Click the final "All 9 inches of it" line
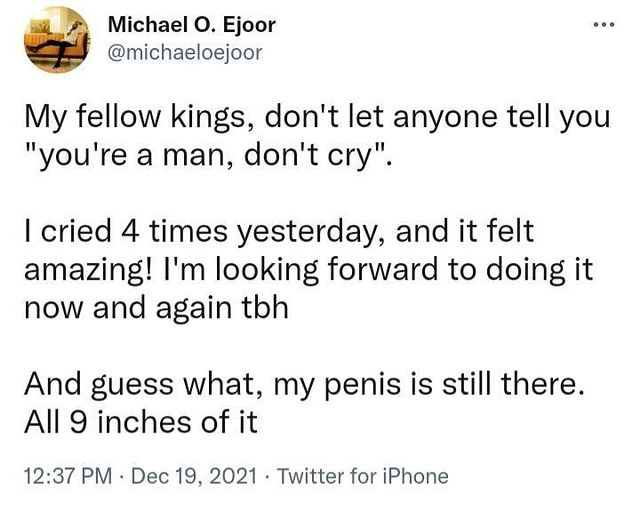 click(x=140, y=421)
